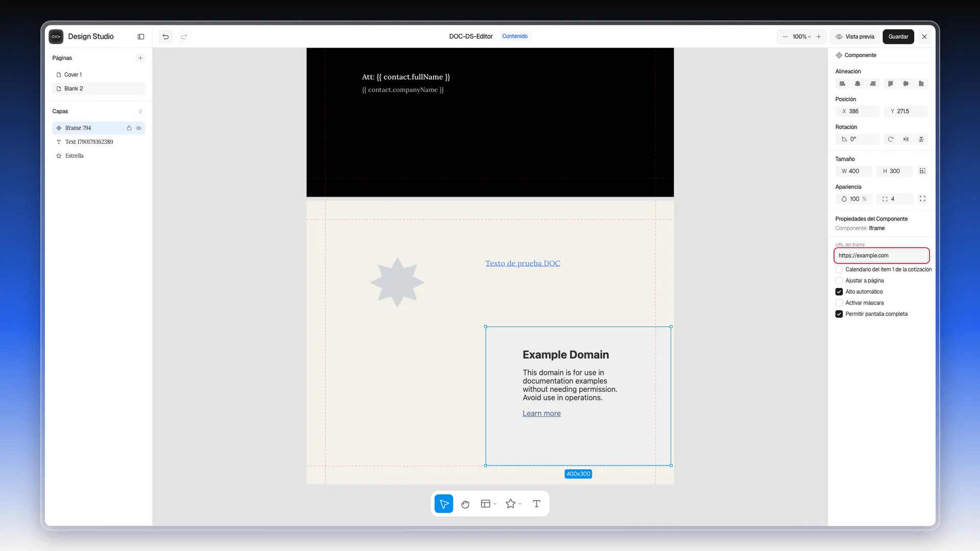Viewport: 980px width, 551px height.
Task: Uncheck Alto automático option
Action: [839, 292]
